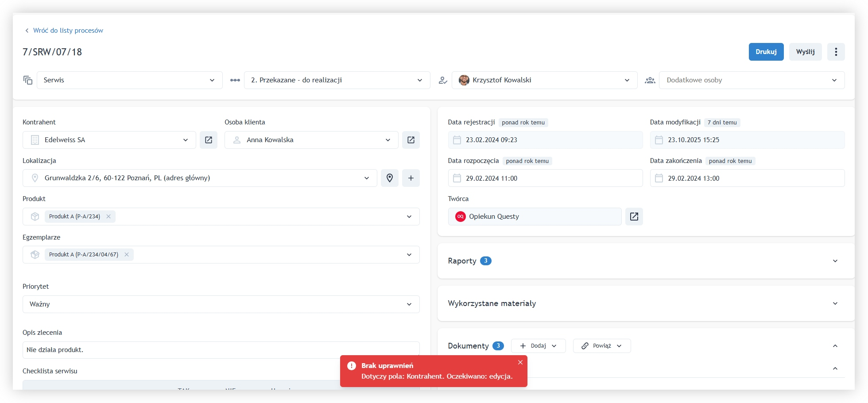
Task: Close the Brak uprawnień error notification
Action: coord(520,362)
